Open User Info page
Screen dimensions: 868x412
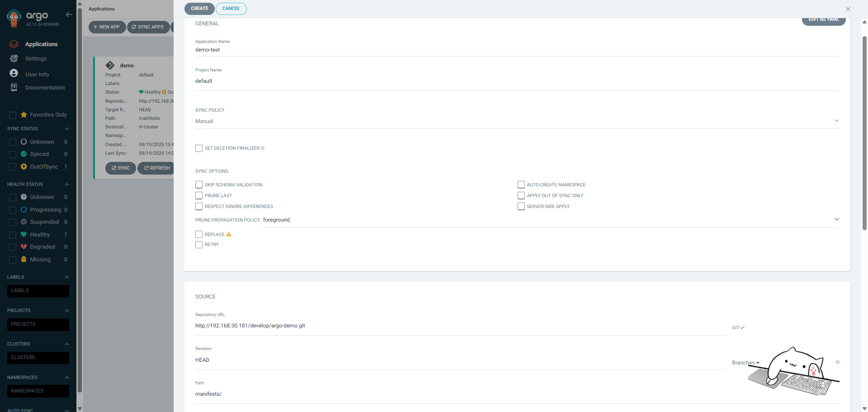click(37, 74)
